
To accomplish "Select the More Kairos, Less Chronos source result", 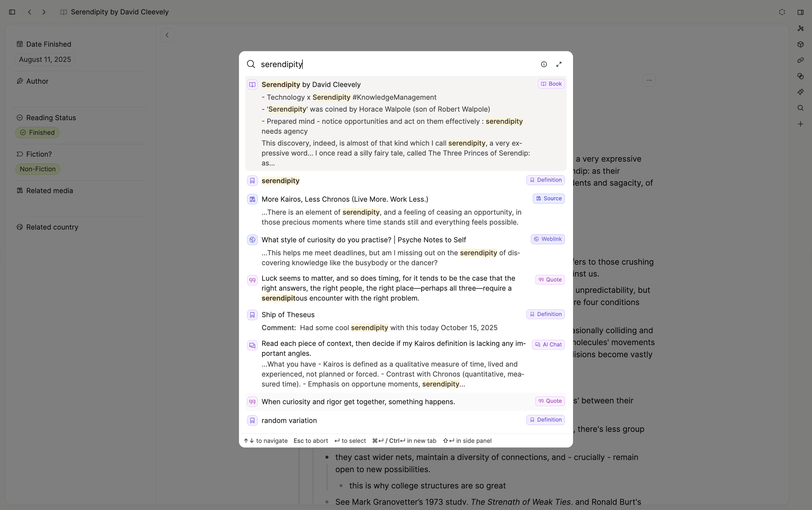I will pyautogui.click(x=345, y=199).
